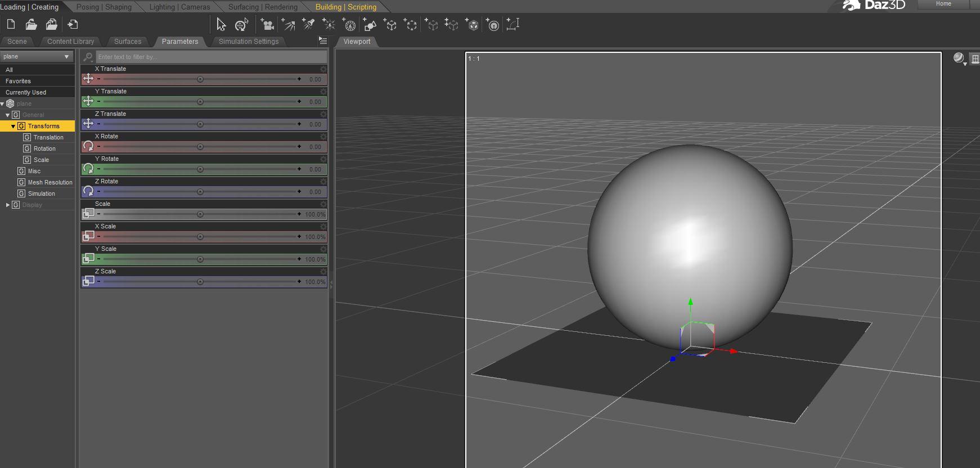Screen dimensions: 980x468
Task: Create a new null object
Action: [x=390, y=24]
